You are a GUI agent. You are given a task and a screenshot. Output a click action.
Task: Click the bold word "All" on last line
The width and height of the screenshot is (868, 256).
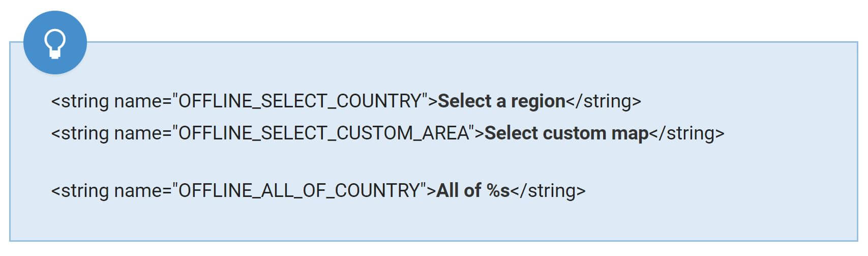point(447,190)
